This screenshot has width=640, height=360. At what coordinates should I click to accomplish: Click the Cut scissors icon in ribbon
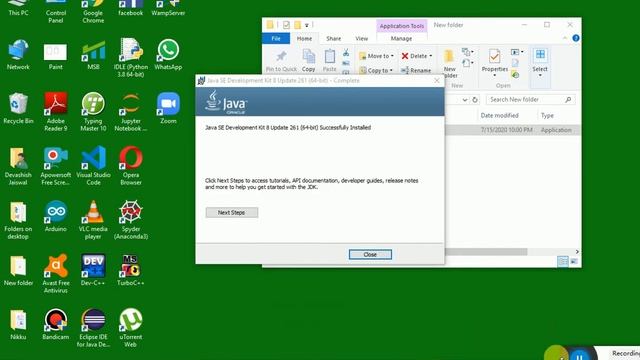tap(346, 53)
